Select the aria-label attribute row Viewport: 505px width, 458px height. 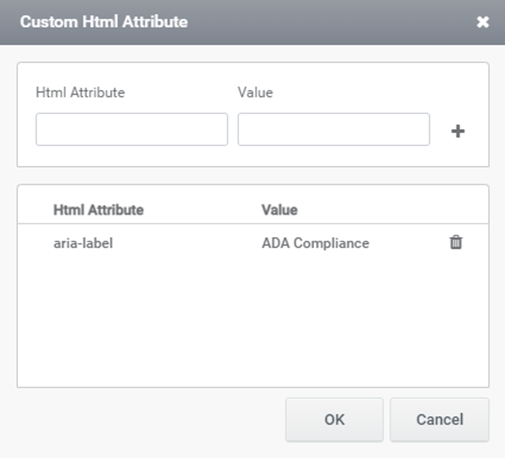point(253,243)
